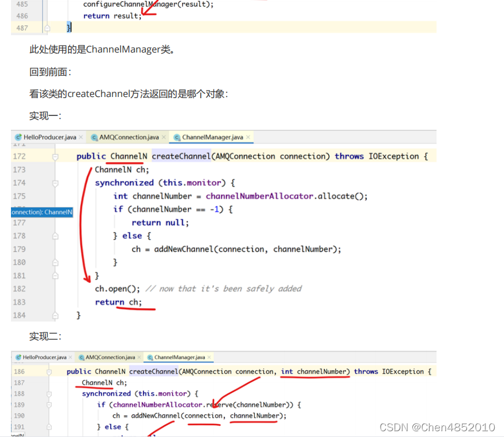The height and width of the screenshot is (437, 504).
Task: Collapse method fold marker at line 186
Action: (49, 372)
